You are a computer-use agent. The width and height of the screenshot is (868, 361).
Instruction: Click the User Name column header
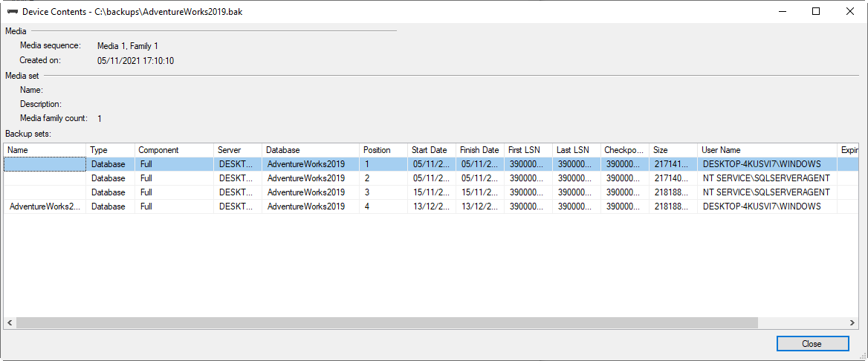767,150
